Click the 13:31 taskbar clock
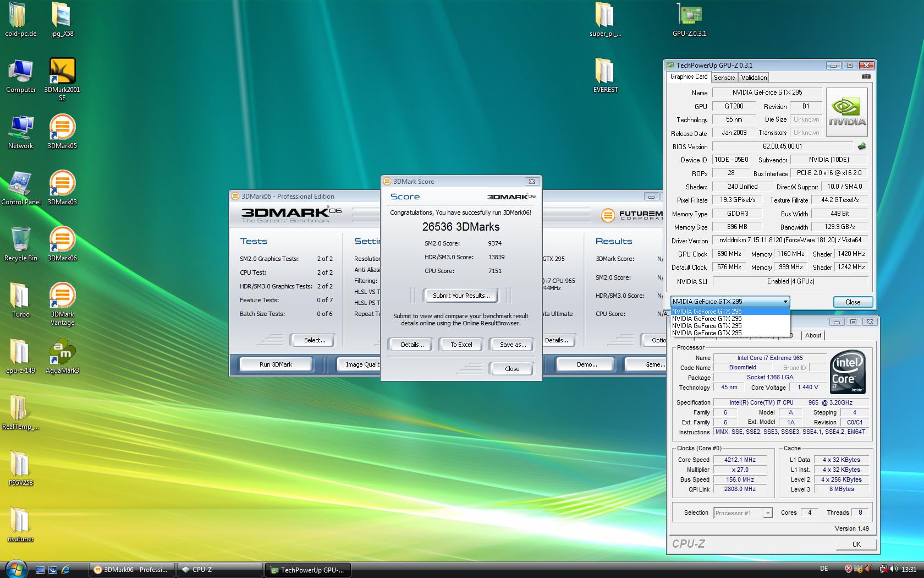The width and height of the screenshot is (924, 578). (x=909, y=569)
